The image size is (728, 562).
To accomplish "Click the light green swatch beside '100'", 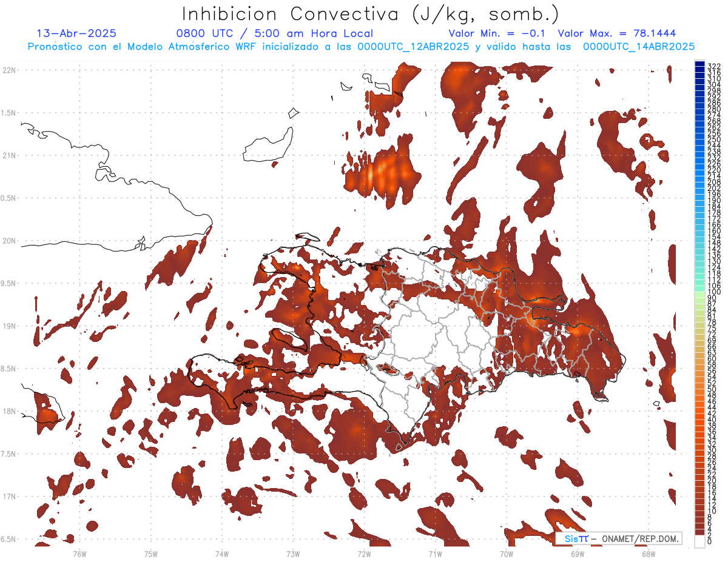I will coord(699,296).
